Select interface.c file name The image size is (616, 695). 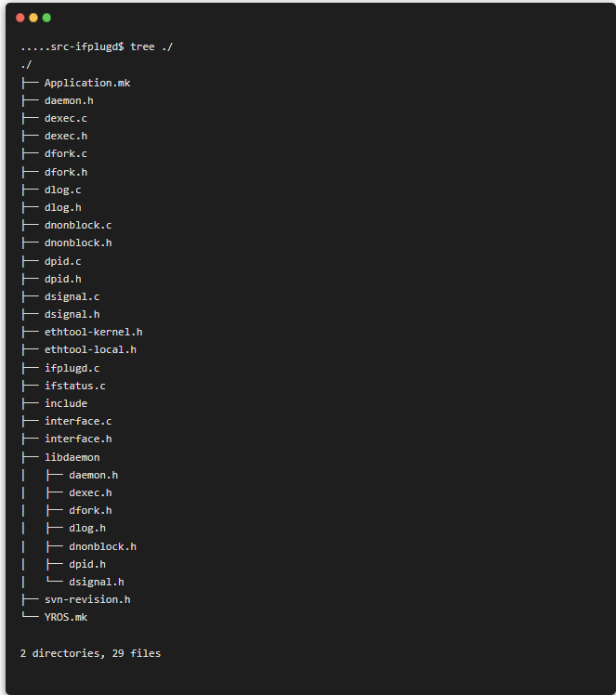pyautogui.click(x=78, y=421)
